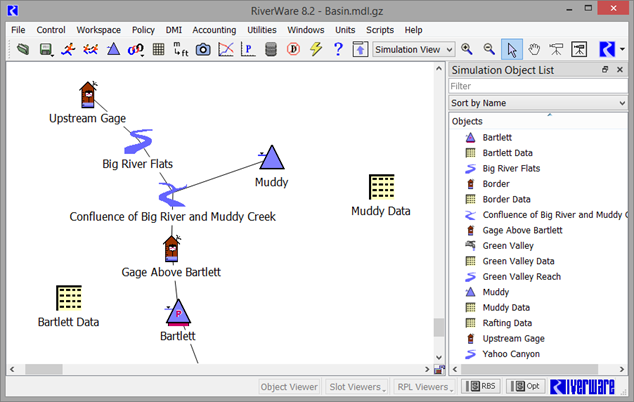Select Border Data in the object list
The width and height of the screenshot is (634, 402).
[x=506, y=199]
